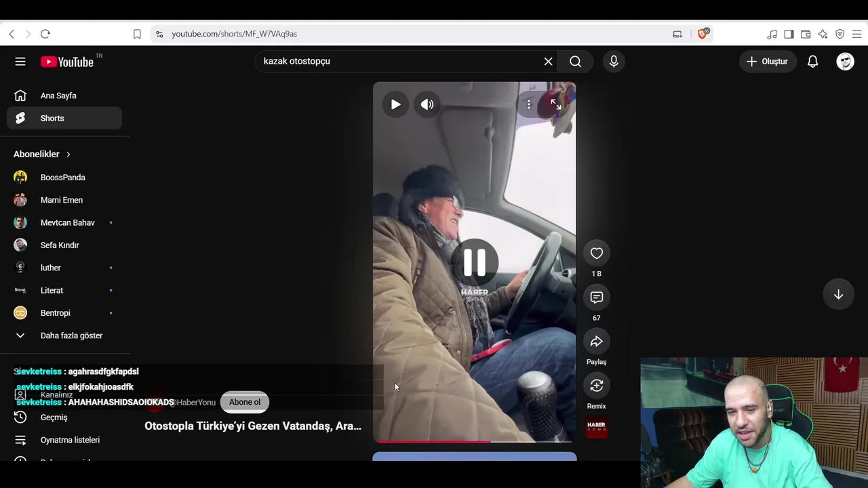Open the Sefa Kındır channel subscription
This screenshot has width=868, height=488.
tap(64, 245)
